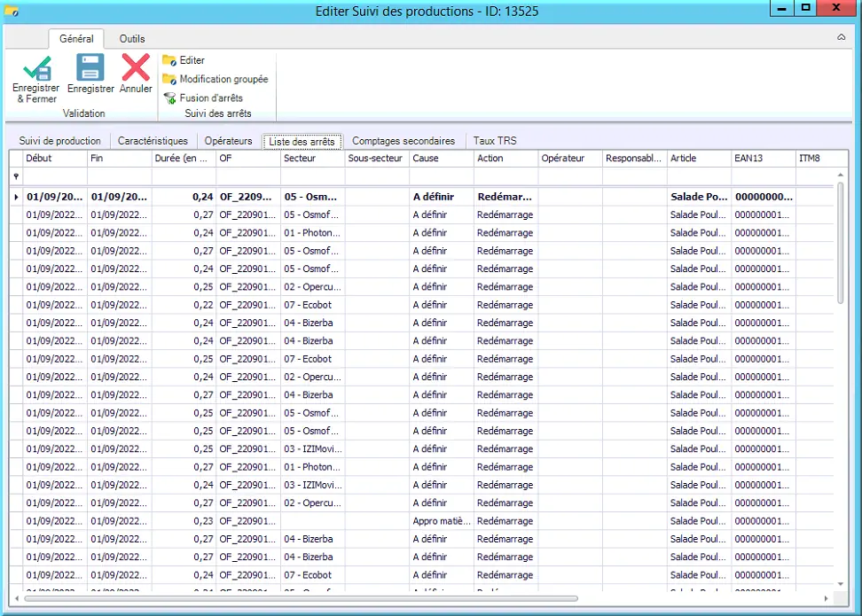
Task: Click the window title bar app icon
Action: click(x=12, y=11)
